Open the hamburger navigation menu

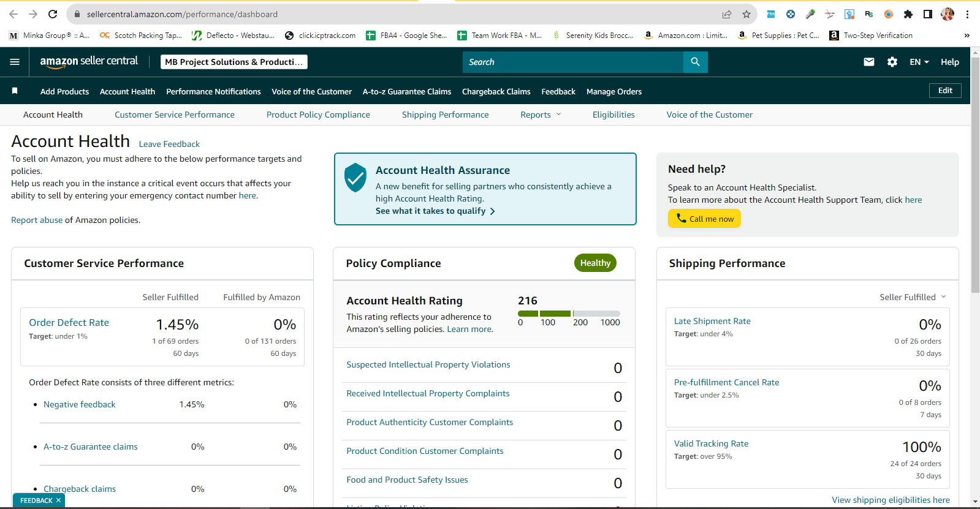click(15, 62)
